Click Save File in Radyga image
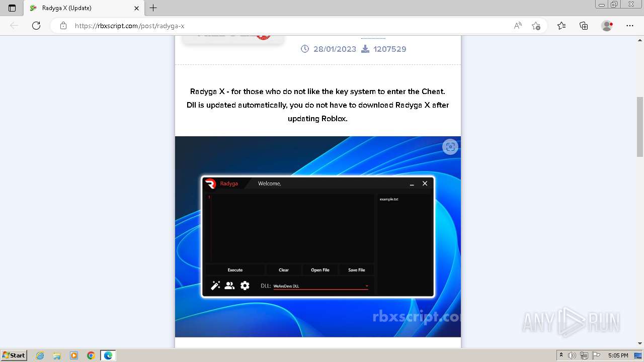Image resolution: width=644 pixels, height=362 pixels. pos(357,270)
